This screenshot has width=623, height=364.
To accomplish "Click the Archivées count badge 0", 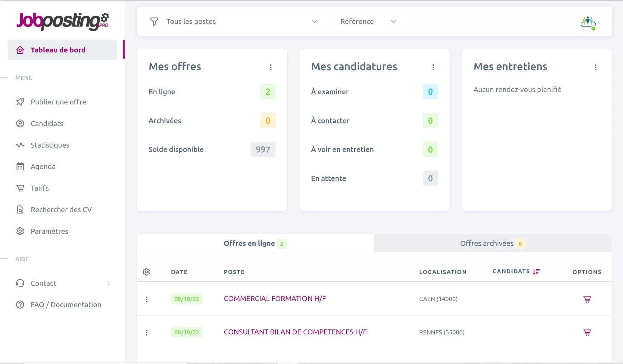I will tap(268, 121).
